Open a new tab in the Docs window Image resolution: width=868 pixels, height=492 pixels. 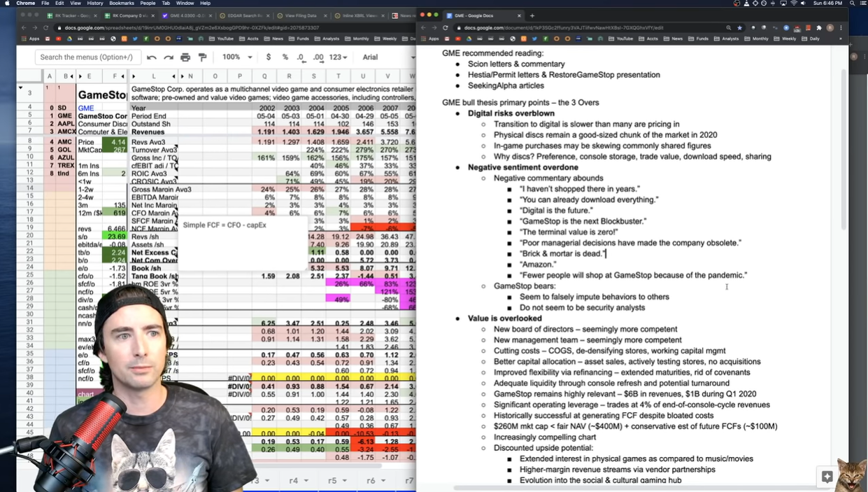coord(532,15)
